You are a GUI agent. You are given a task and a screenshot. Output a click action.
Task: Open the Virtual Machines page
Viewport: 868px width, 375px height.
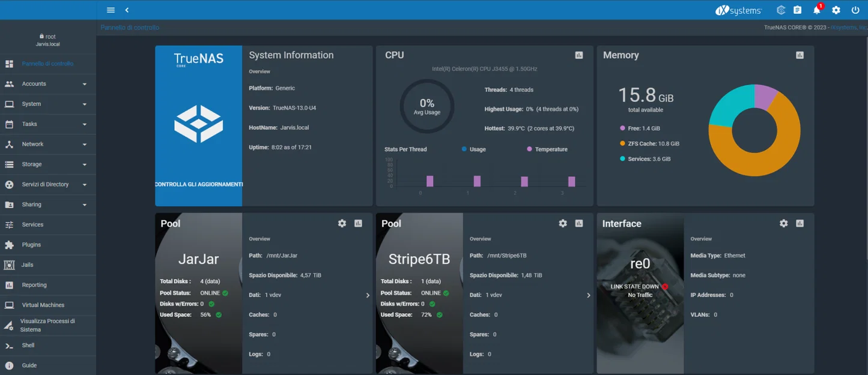(48, 305)
